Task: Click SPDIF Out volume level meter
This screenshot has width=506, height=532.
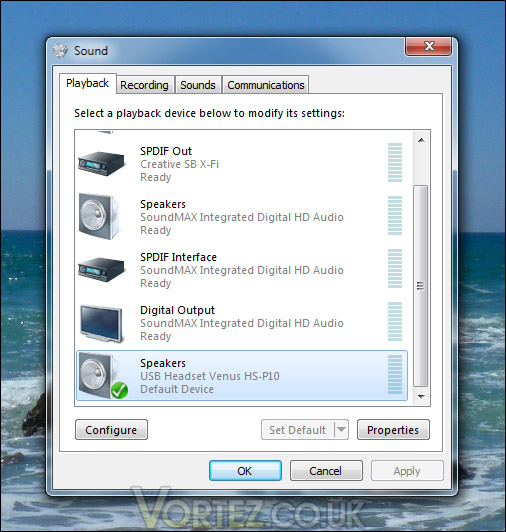Action: pyautogui.click(x=395, y=163)
